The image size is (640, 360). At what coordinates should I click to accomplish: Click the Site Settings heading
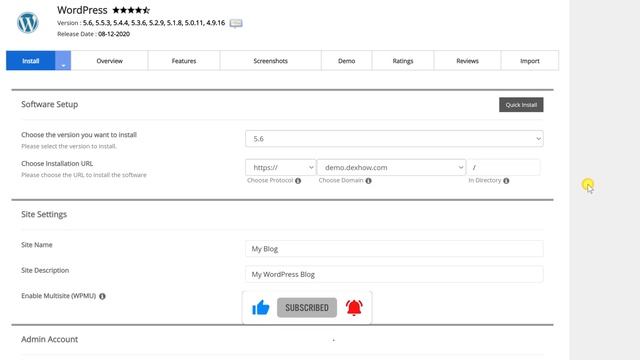point(44,214)
